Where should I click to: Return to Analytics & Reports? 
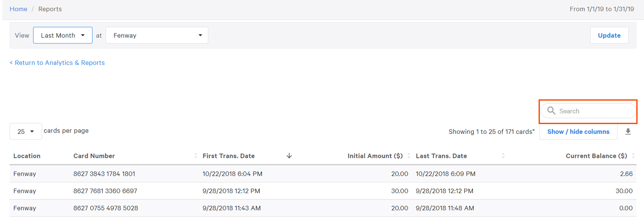[x=57, y=63]
